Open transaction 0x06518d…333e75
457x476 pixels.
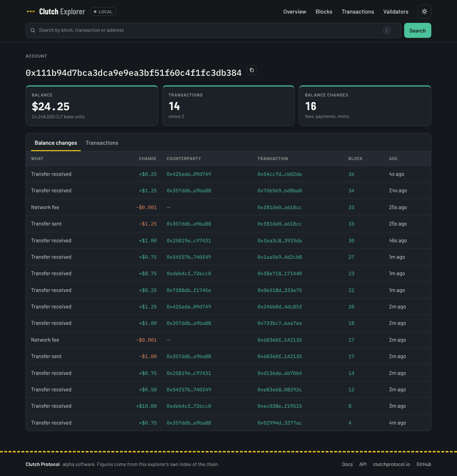(280, 290)
